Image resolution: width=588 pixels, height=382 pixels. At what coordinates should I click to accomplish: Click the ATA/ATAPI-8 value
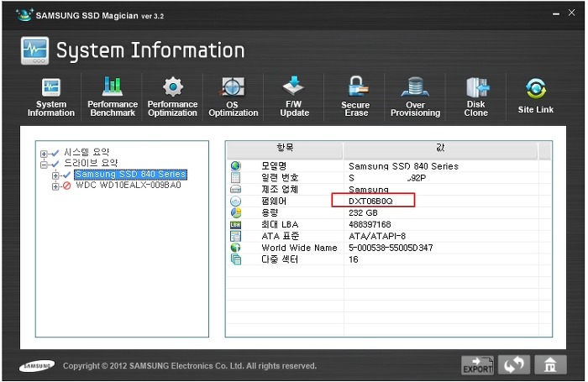[x=377, y=236]
